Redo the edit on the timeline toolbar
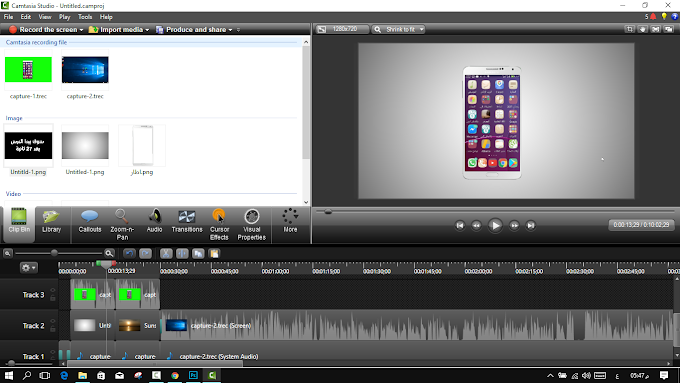 pyautogui.click(x=146, y=253)
